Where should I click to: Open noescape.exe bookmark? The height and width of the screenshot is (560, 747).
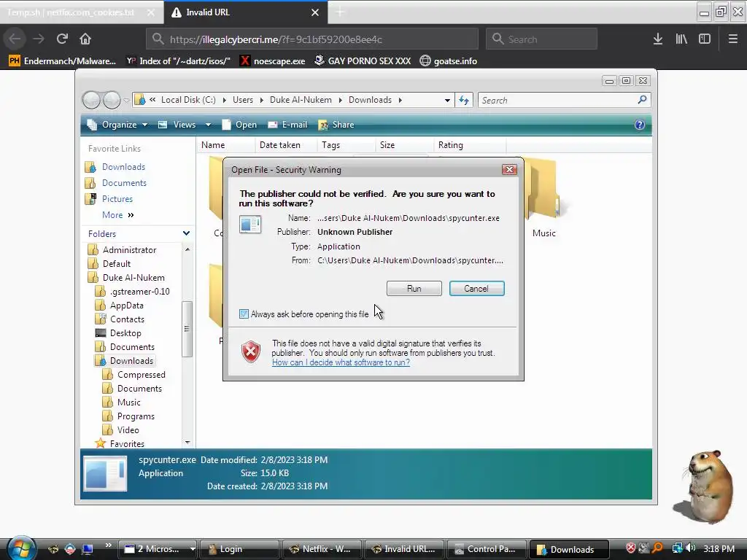click(273, 61)
